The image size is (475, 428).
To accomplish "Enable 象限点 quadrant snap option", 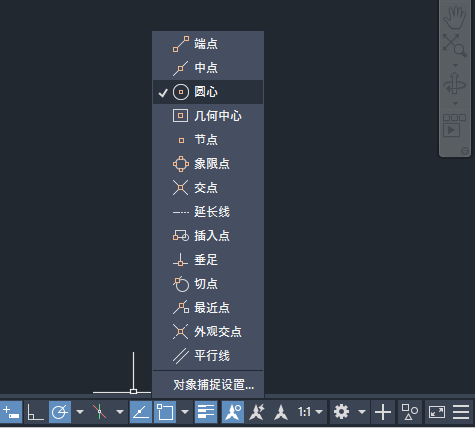I will click(208, 164).
